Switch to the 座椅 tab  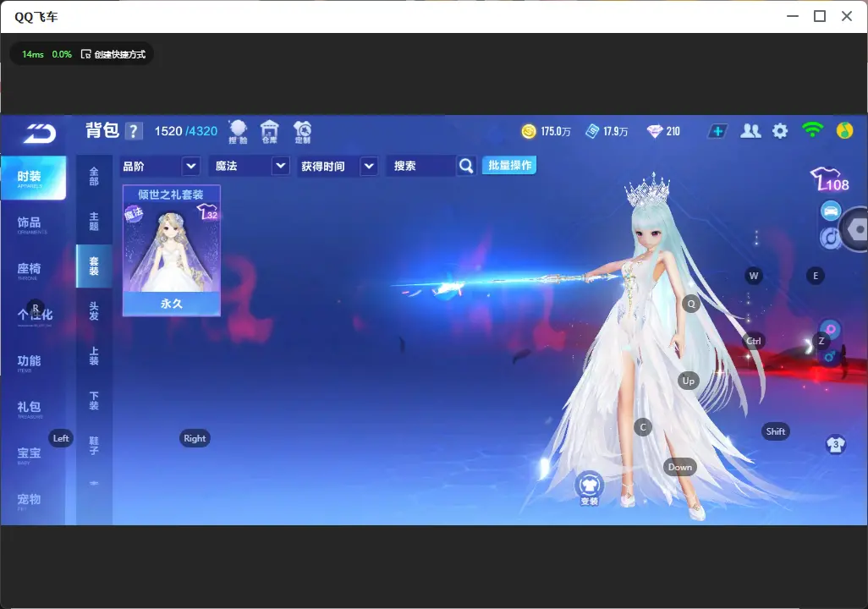point(30,270)
